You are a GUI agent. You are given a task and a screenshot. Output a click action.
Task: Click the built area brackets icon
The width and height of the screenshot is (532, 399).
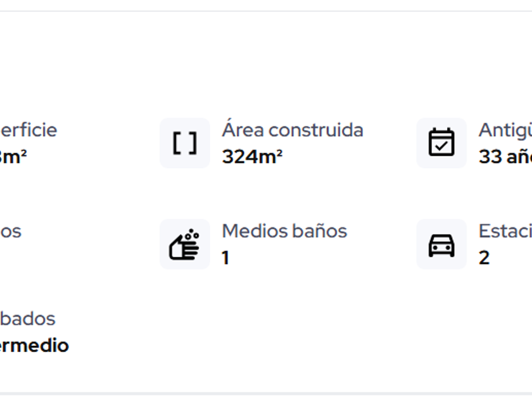click(x=184, y=143)
